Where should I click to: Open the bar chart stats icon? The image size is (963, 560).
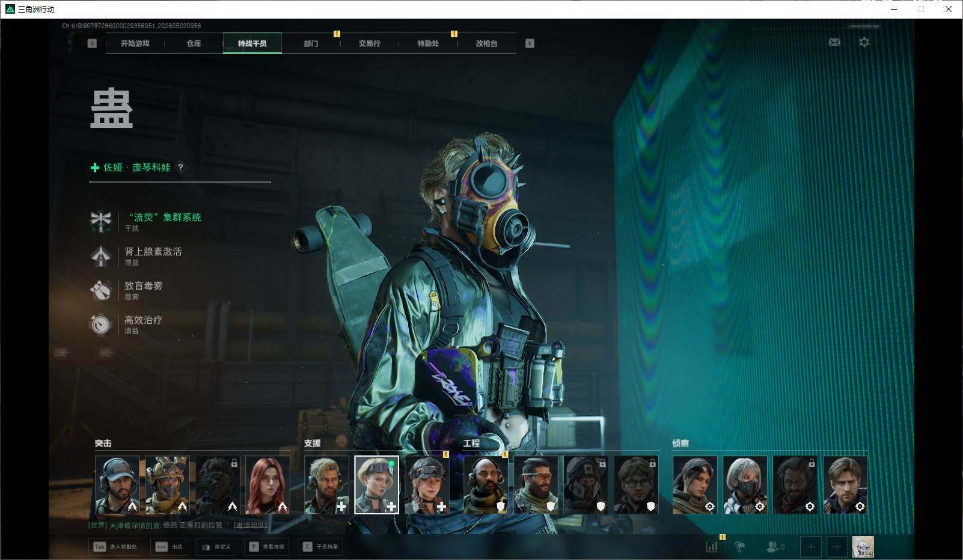tap(712, 547)
